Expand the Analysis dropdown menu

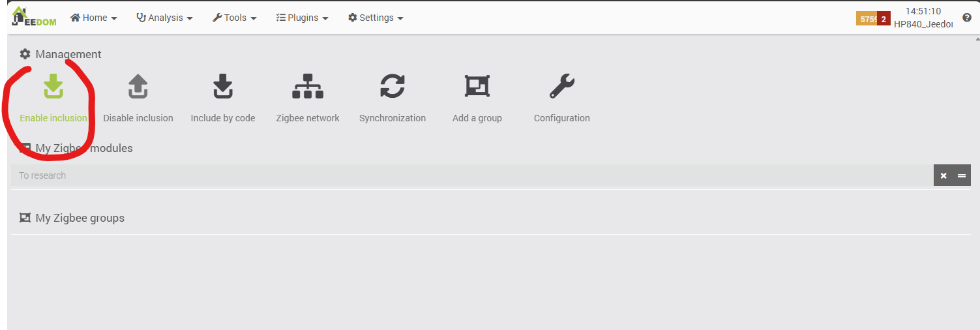point(164,18)
